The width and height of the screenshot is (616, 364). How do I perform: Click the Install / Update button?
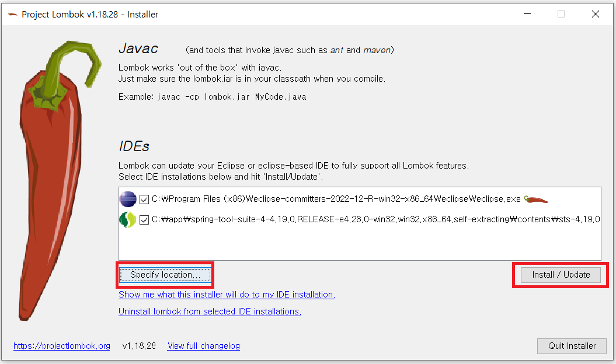(561, 275)
